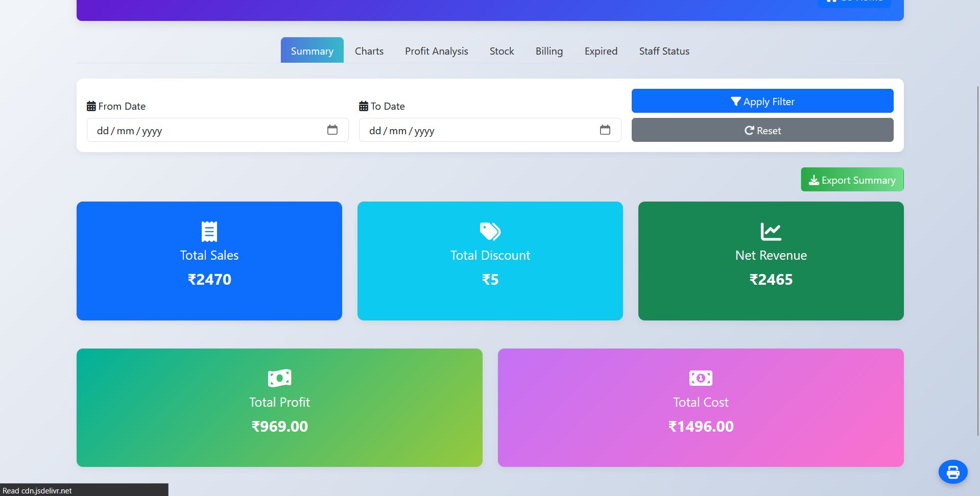The image size is (980, 496).
Task: Open the Profit Analysis tab
Action: 436,51
